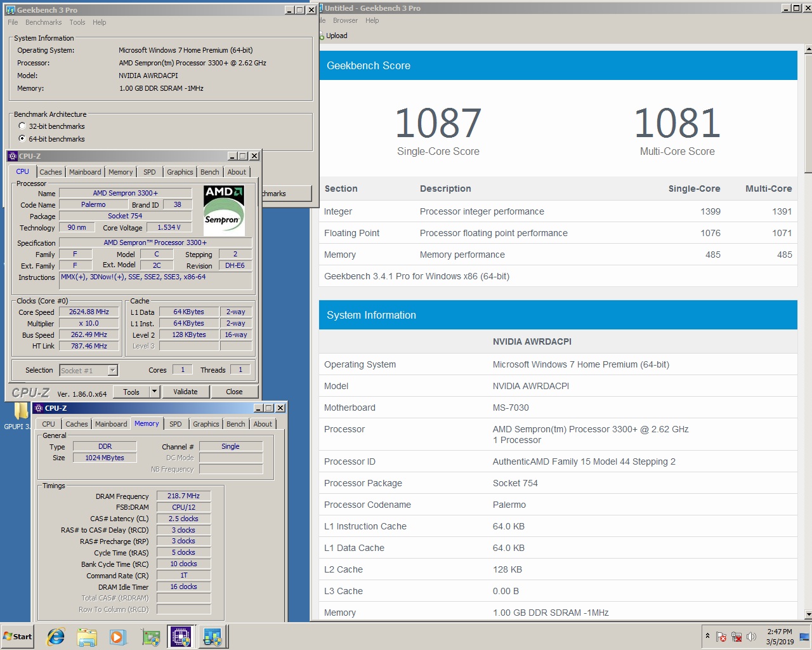Click the Multi-Core Score 1081
Image resolution: width=812 pixels, height=650 pixels.
coord(677,123)
